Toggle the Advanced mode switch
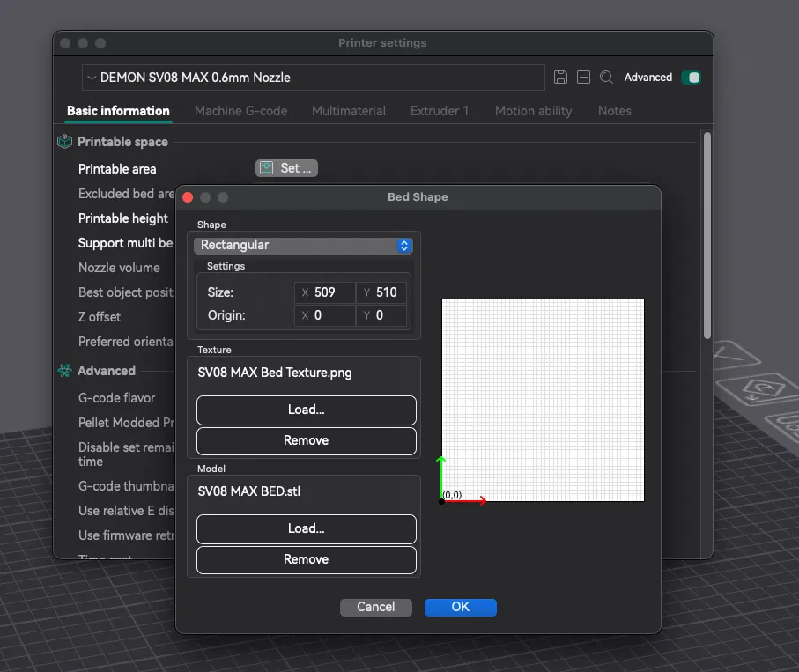Screen dimensions: 799x672 click(692, 78)
